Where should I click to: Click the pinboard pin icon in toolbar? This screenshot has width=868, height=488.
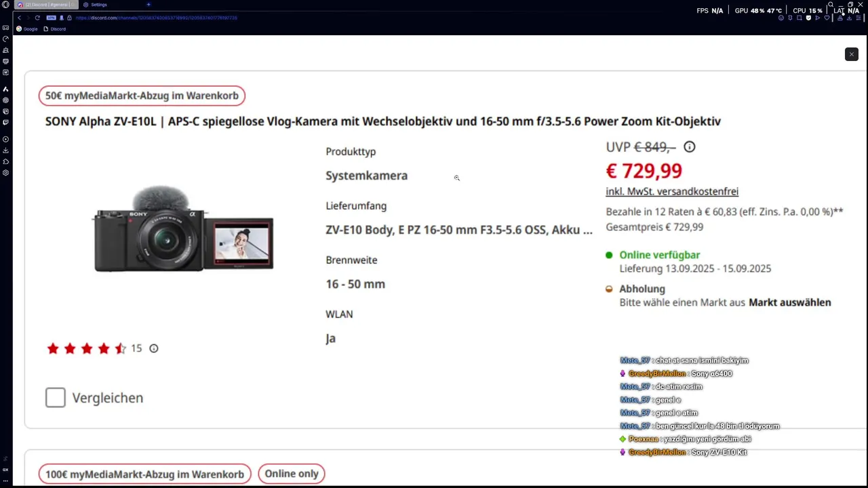point(790,18)
